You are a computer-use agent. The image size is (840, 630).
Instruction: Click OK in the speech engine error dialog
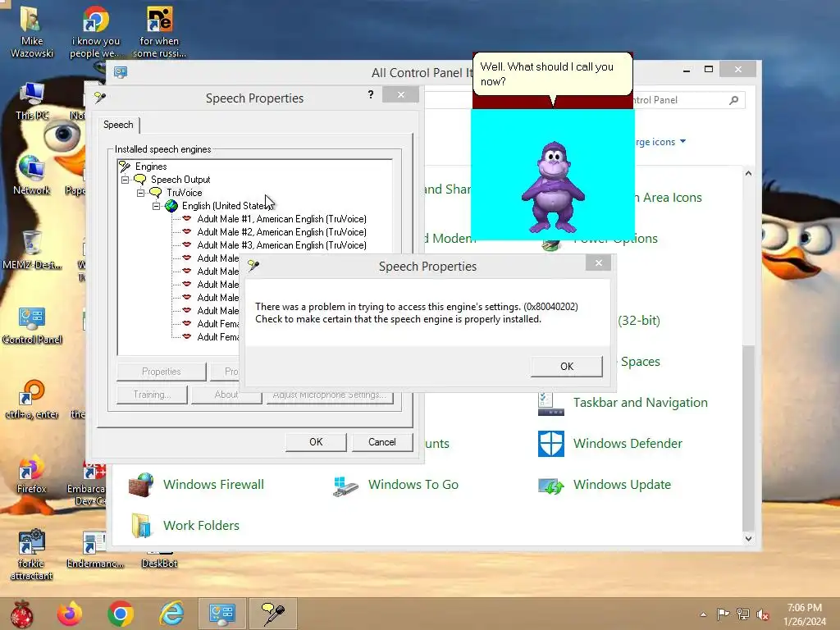pos(566,367)
